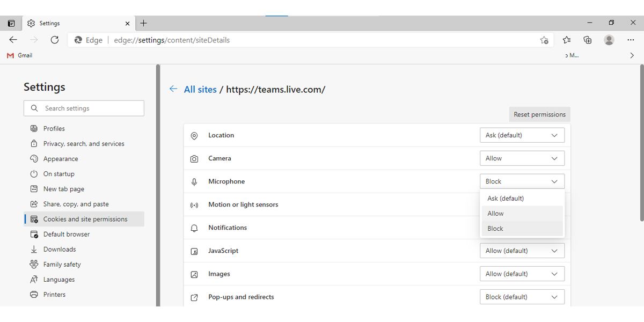Add this page to favorites star
The width and height of the screenshot is (644, 322).
click(544, 40)
